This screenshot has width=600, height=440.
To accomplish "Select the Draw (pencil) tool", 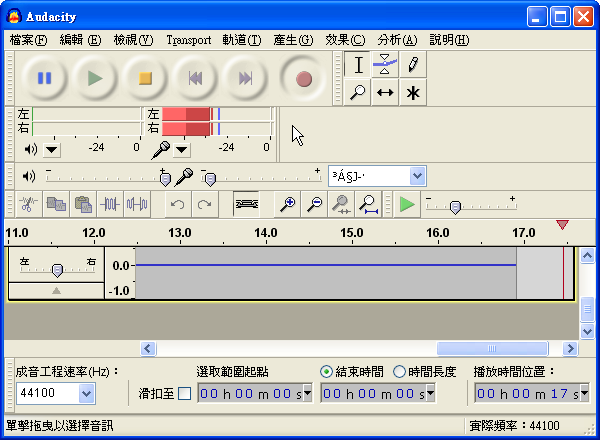I will (x=413, y=64).
